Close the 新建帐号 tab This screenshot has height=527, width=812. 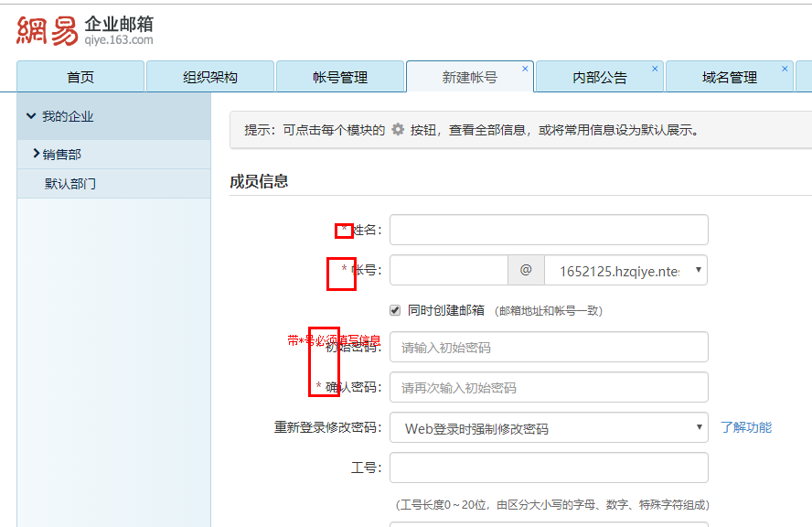coord(525,69)
